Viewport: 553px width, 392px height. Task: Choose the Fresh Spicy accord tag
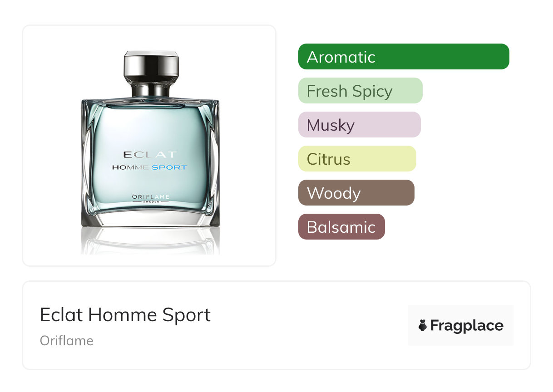360,91
